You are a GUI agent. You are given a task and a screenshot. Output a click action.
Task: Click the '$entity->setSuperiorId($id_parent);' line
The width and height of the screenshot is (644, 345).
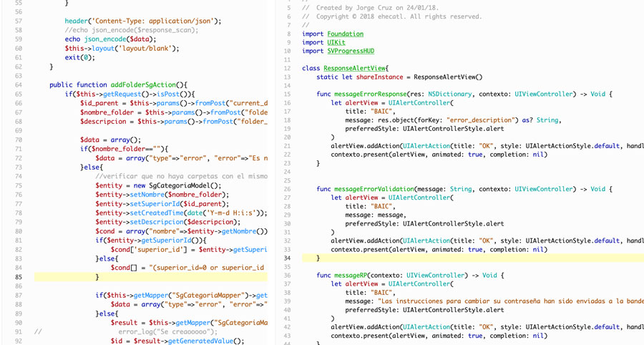tap(162, 204)
